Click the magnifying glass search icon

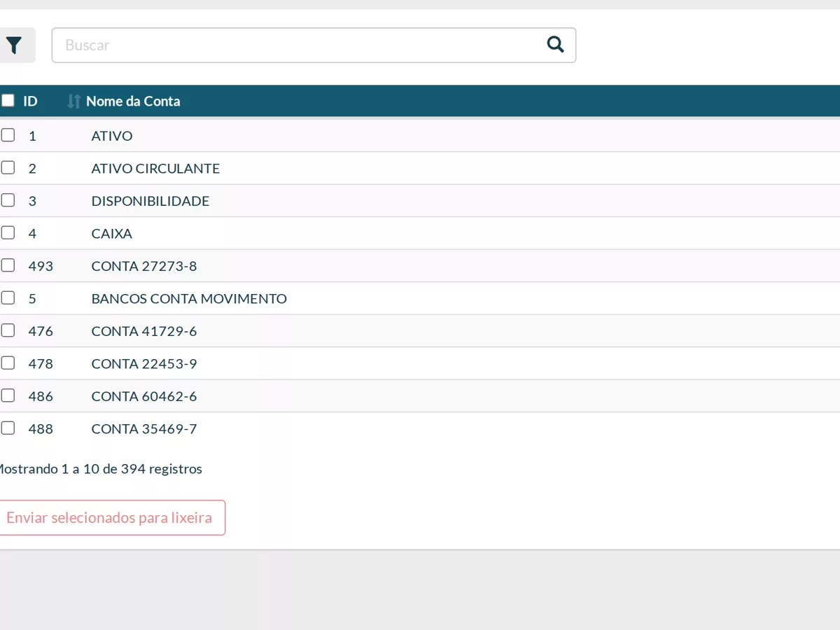click(555, 45)
